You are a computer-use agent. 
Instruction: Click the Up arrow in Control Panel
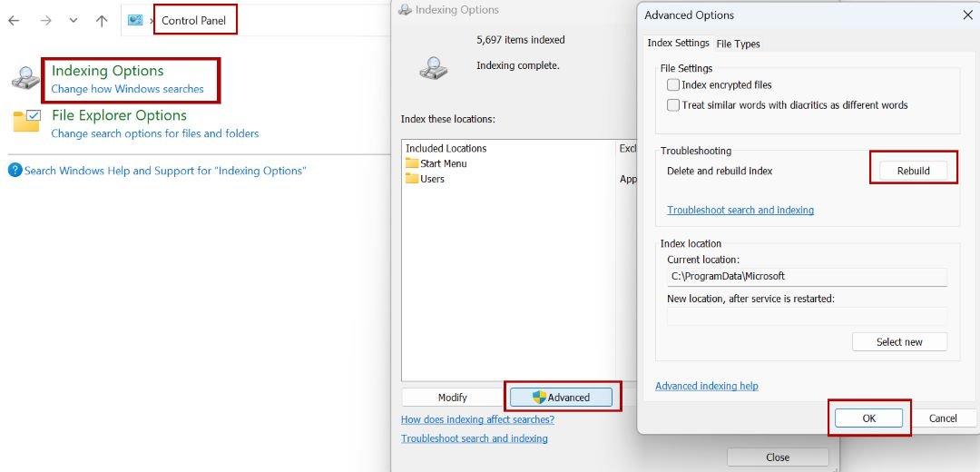102,21
